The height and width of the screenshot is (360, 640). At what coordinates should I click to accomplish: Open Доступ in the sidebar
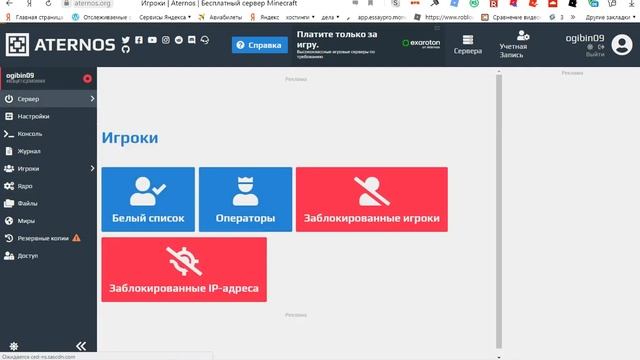click(x=48, y=256)
